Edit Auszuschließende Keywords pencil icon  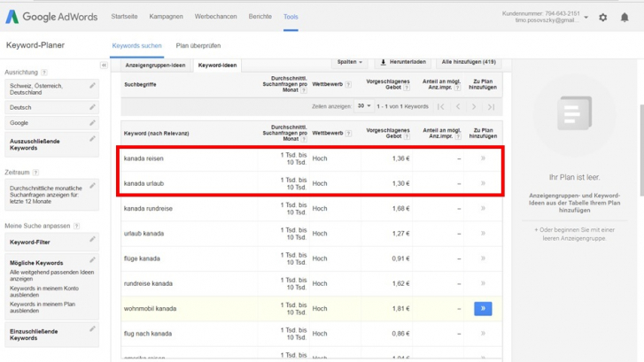point(92,139)
